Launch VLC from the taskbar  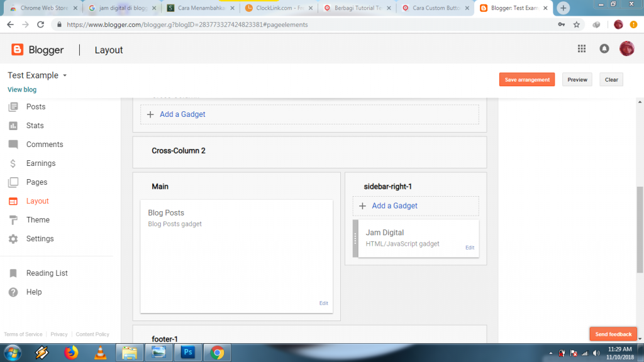pos(100,353)
